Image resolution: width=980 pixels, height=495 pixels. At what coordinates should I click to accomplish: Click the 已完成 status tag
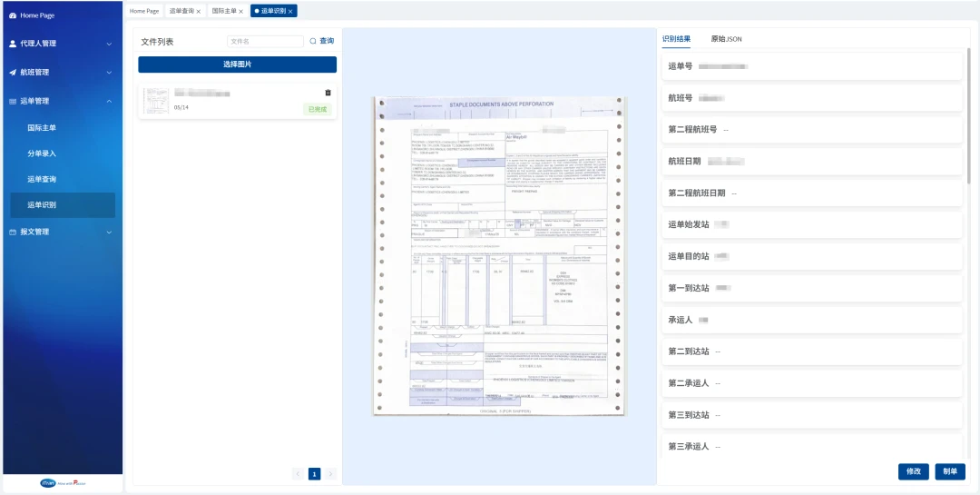tap(318, 110)
